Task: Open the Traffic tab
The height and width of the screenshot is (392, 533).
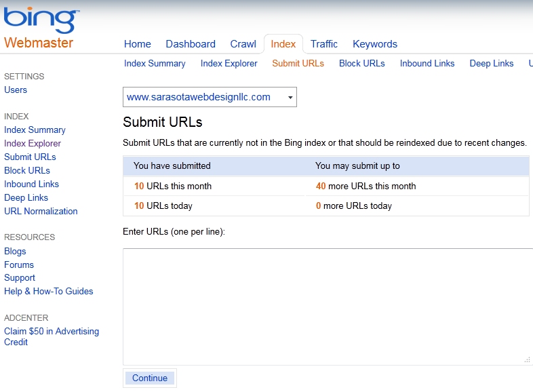Action: (x=324, y=44)
